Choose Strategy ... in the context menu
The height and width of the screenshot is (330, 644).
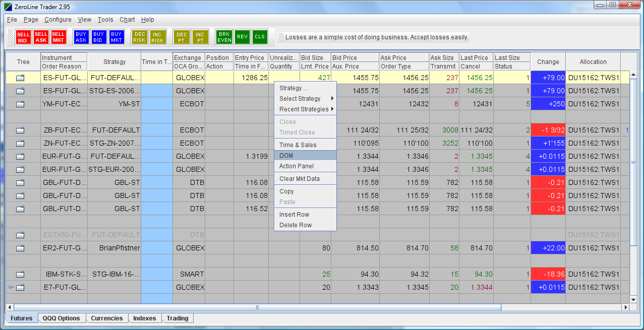click(305, 88)
